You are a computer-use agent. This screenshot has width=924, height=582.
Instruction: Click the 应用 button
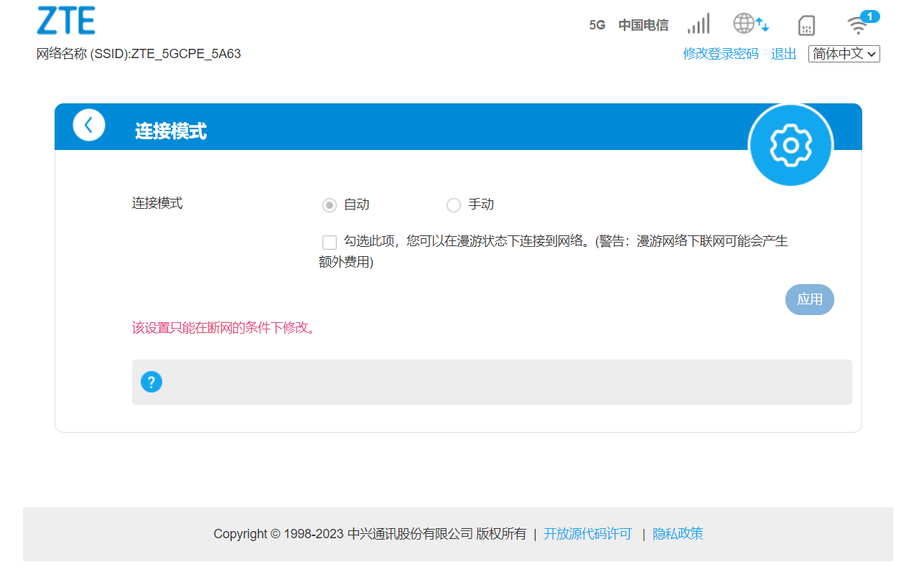click(x=809, y=299)
